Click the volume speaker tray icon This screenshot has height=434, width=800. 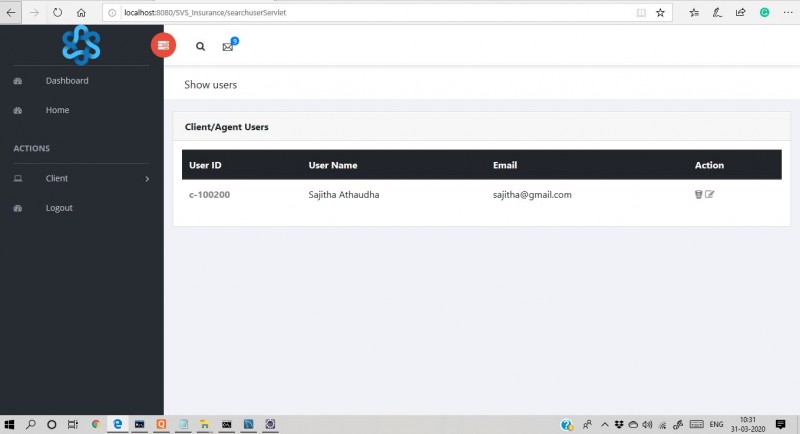tap(647, 424)
